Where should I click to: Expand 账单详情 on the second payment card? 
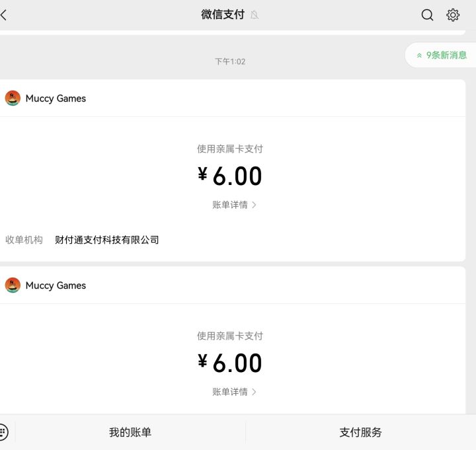pos(234,392)
